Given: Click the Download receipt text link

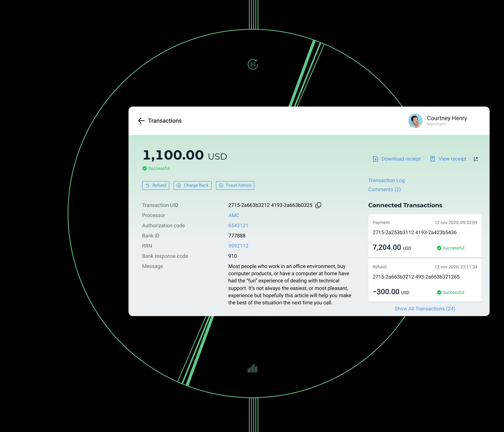Looking at the screenshot, I should 401,159.
